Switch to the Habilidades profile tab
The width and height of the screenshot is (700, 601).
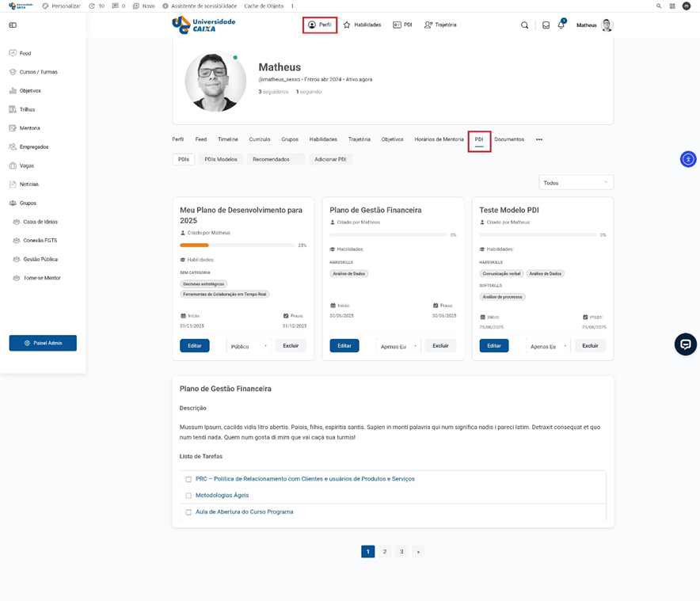tap(323, 139)
